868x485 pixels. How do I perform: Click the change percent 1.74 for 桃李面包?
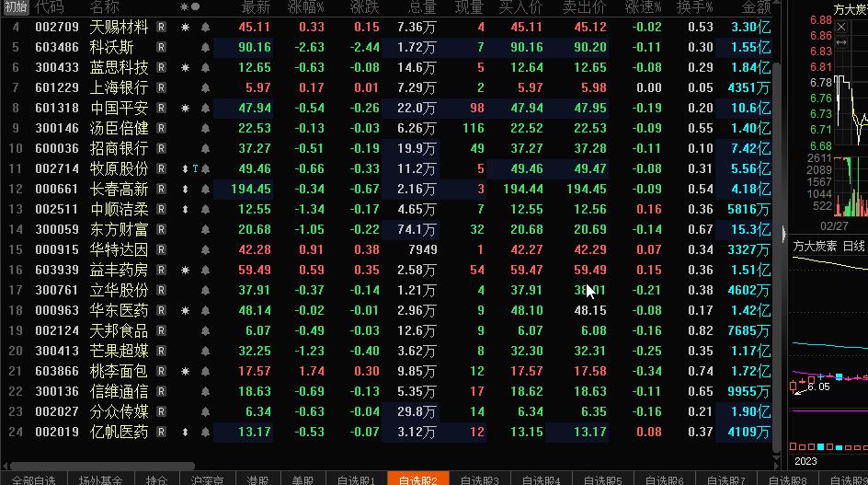click(312, 372)
